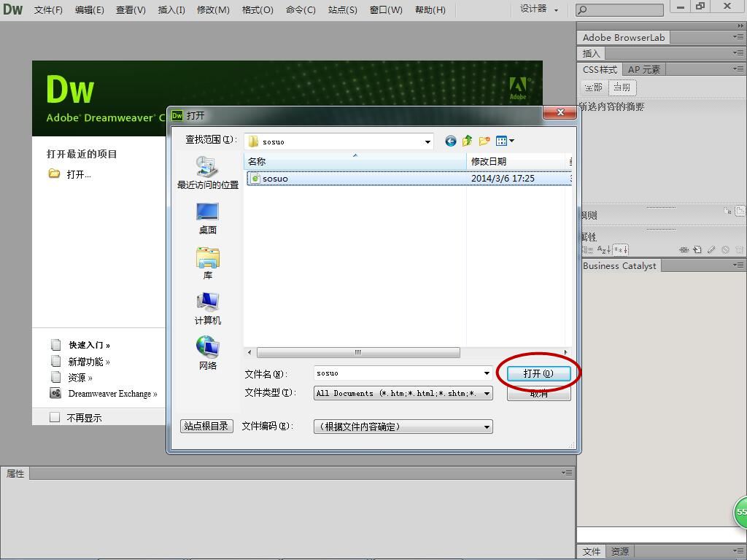747x560 pixels.
Task: Toggle the 不再显示 checkbox
Action: pyautogui.click(x=55, y=418)
